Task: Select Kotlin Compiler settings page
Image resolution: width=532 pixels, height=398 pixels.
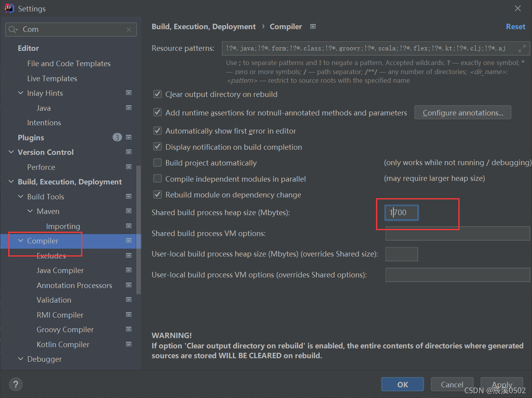Action: pyautogui.click(x=63, y=344)
